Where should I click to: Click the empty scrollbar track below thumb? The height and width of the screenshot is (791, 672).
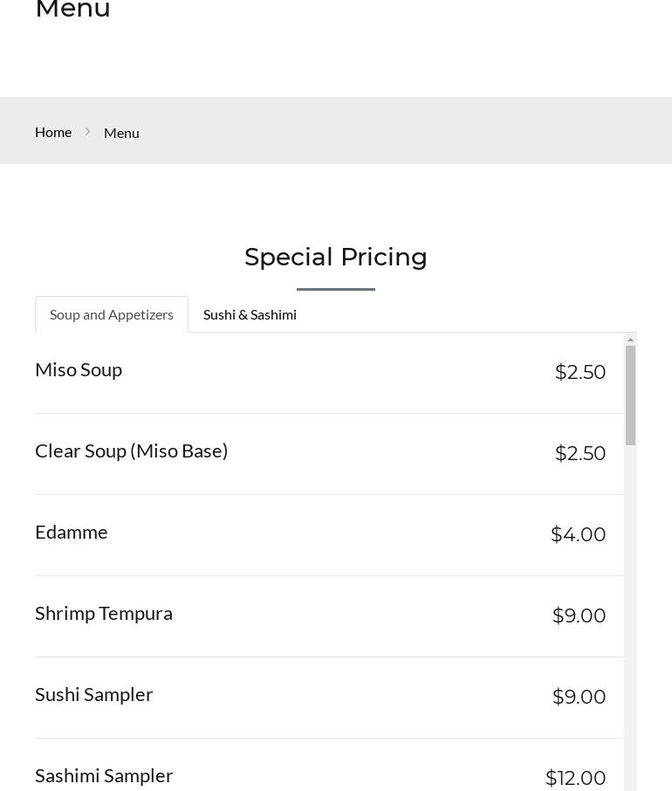[x=630, y=611]
